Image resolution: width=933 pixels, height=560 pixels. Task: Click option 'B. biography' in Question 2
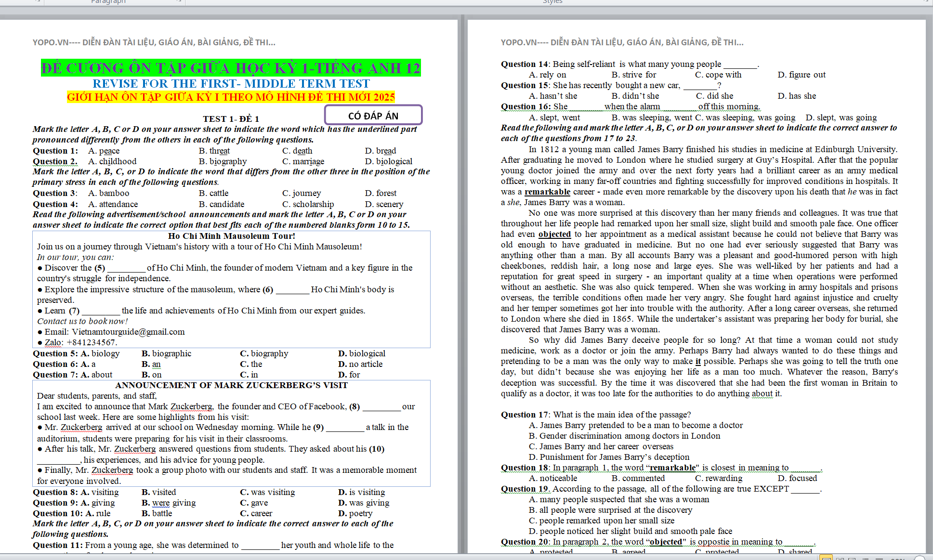(223, 161)
